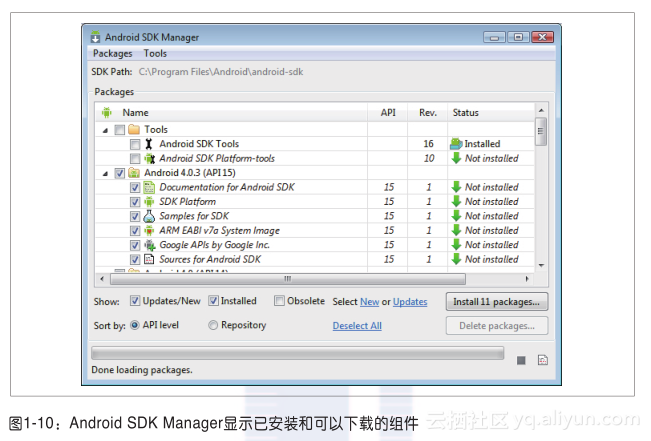Image resolution: width=651 pixels, height=441 pixels.
Task: Click the Android SDK Platform-tools icon
Action: 149,158
